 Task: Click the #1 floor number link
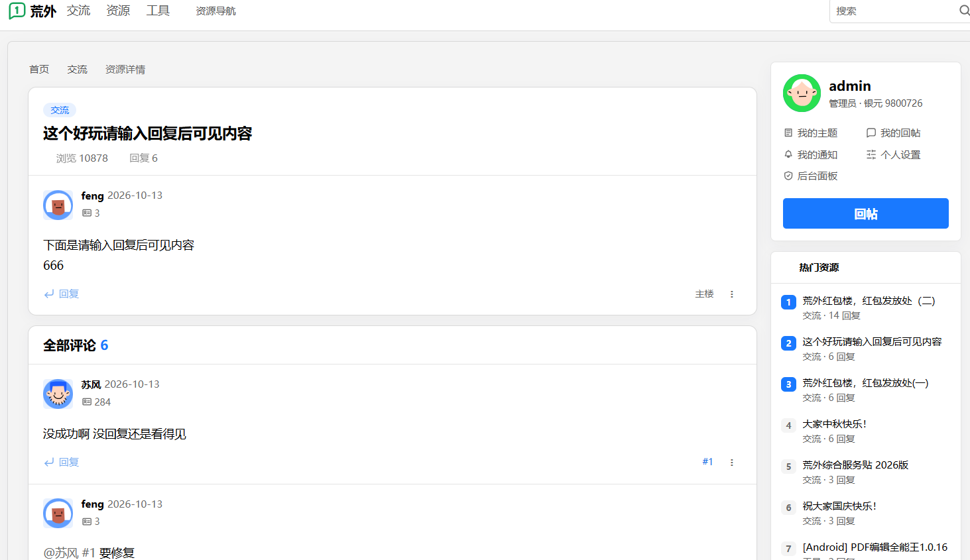coord(707,462)
